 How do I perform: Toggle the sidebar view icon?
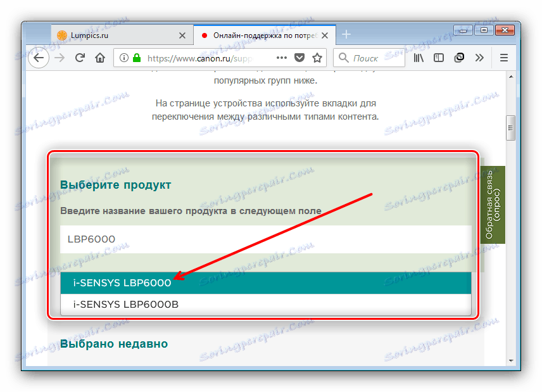coord(439,58)
